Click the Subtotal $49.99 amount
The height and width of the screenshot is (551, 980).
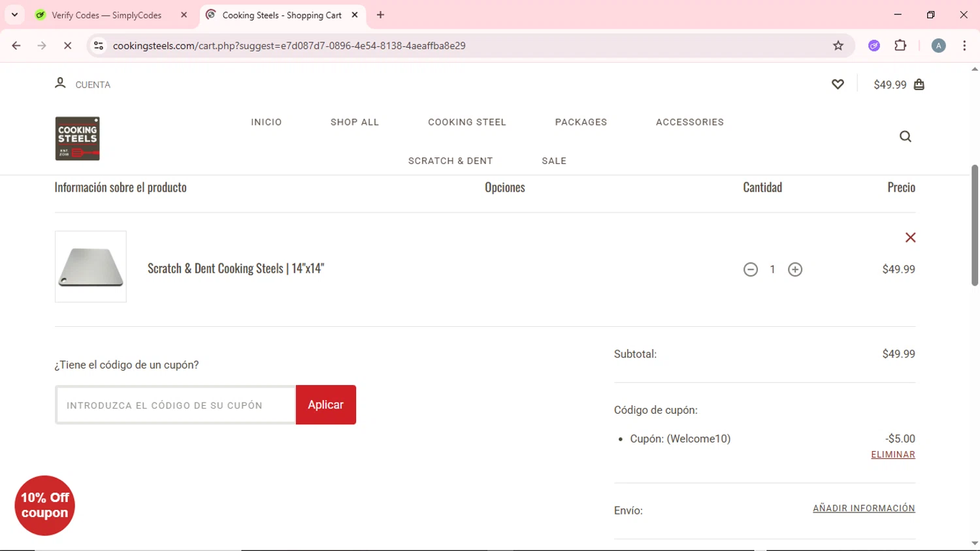(898, 354)
